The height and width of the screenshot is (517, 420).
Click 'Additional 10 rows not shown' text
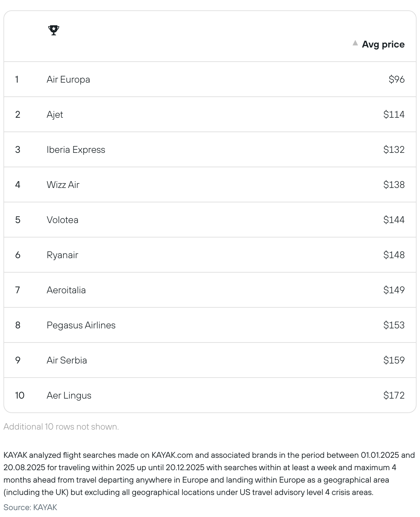coord(61,427)
